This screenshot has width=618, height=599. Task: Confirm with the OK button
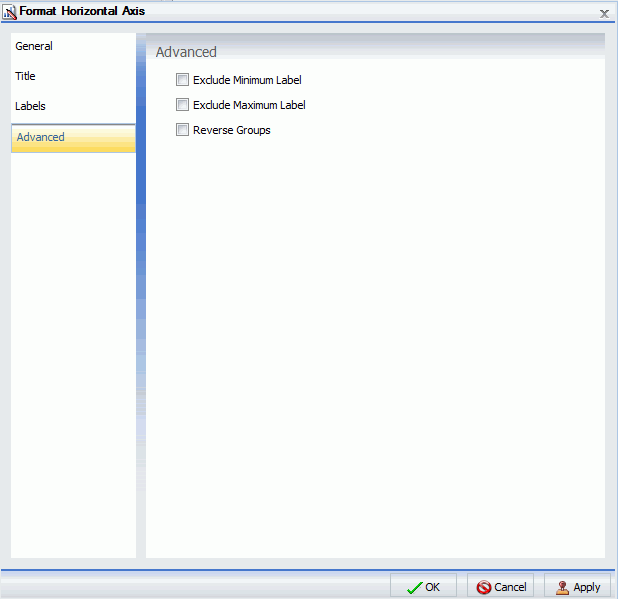coord(423,586)
